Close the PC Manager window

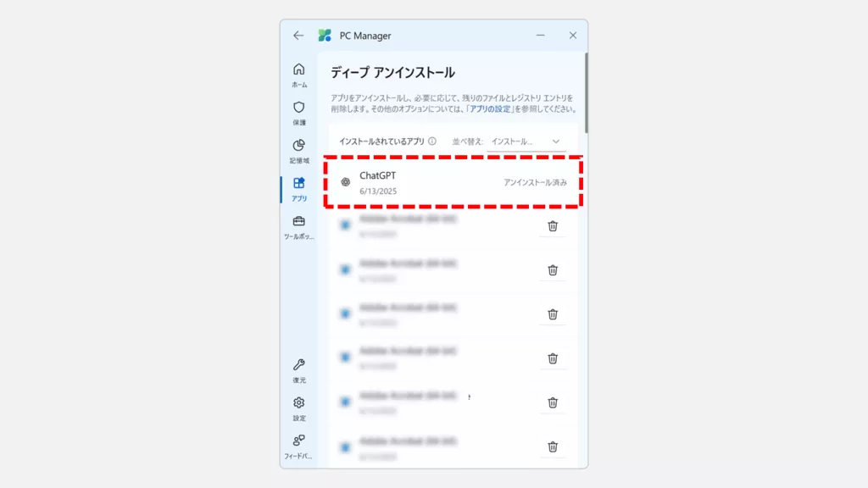click(x=573, y=36)
